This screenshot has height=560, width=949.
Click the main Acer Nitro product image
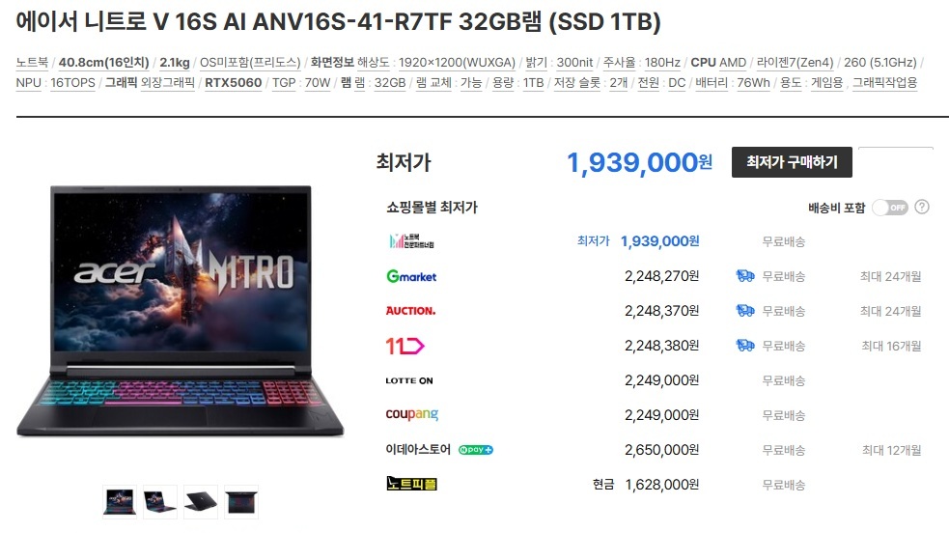point(180,311)
